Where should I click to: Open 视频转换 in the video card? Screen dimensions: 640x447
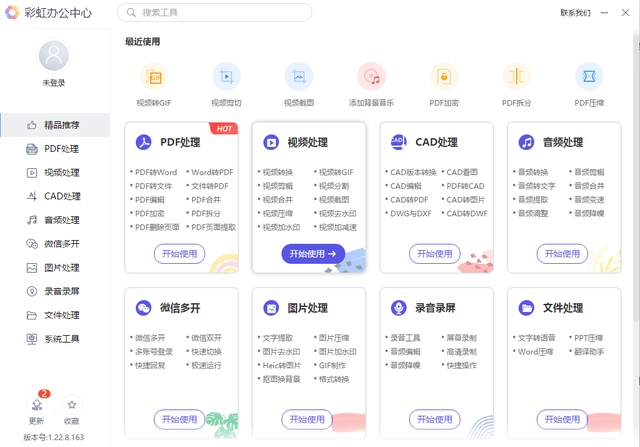278,172
